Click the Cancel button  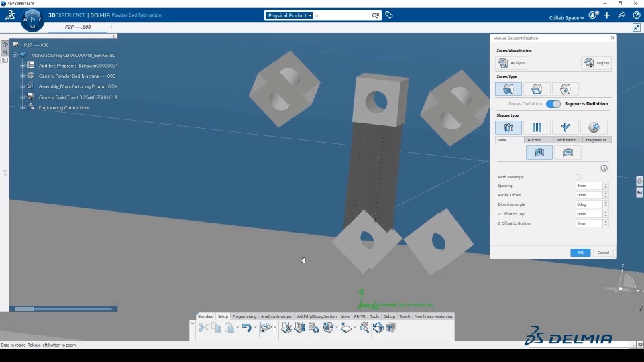[x=603, y=253]
